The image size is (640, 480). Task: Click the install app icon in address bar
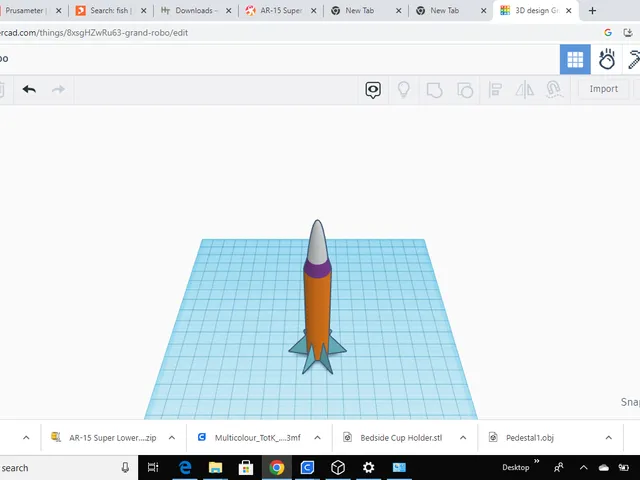click(x=628, y=33)
